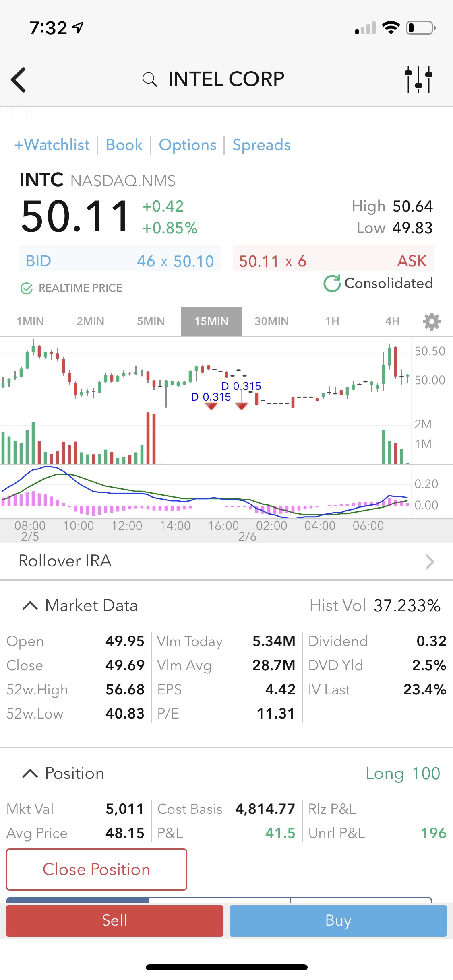Tap the Open value 49.95

pyautogui.click(x=125, y=641)
